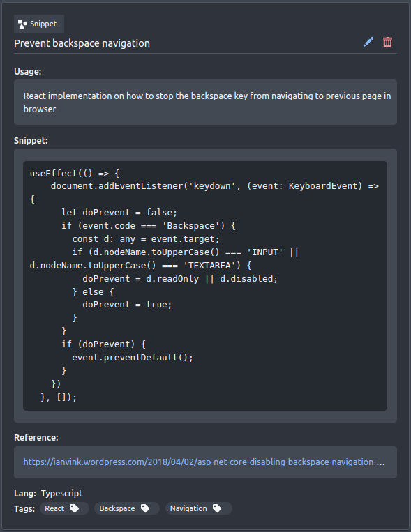411x532 pixels.
Task: Click the Snippet label badge
Action: 38,24
